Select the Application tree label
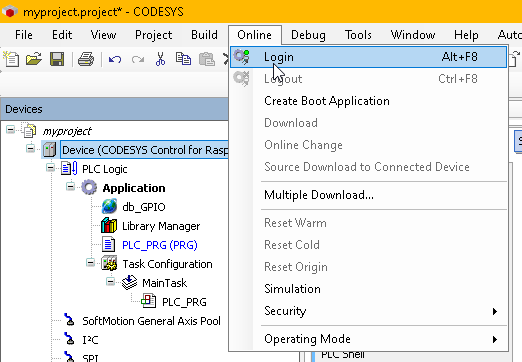Viewport: 522px width, 362px height. tap(134, 188)
